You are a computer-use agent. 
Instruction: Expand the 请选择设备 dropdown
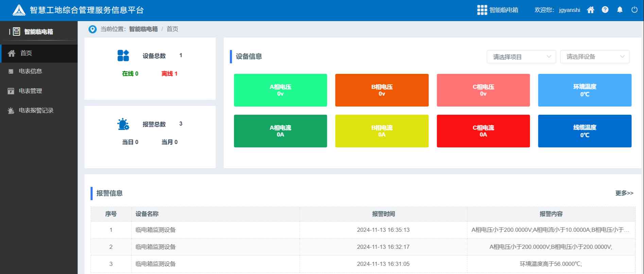[x=594, y=57]
